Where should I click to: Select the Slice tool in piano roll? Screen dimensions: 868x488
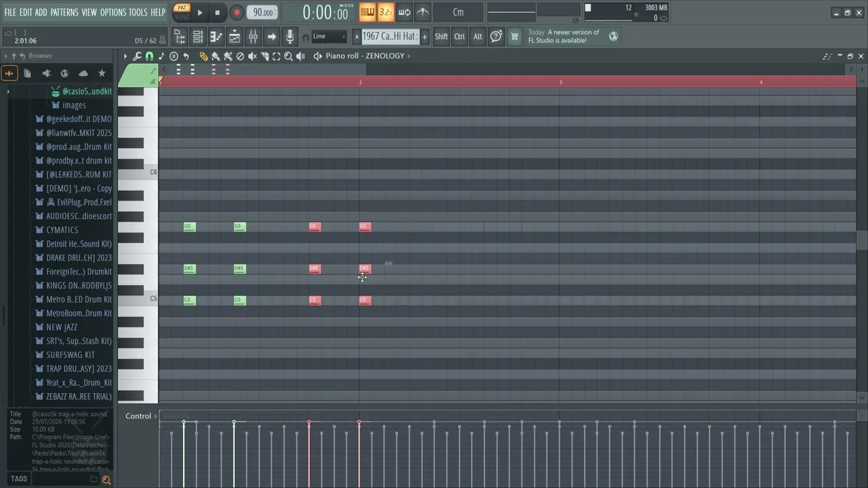click(264, 56)
